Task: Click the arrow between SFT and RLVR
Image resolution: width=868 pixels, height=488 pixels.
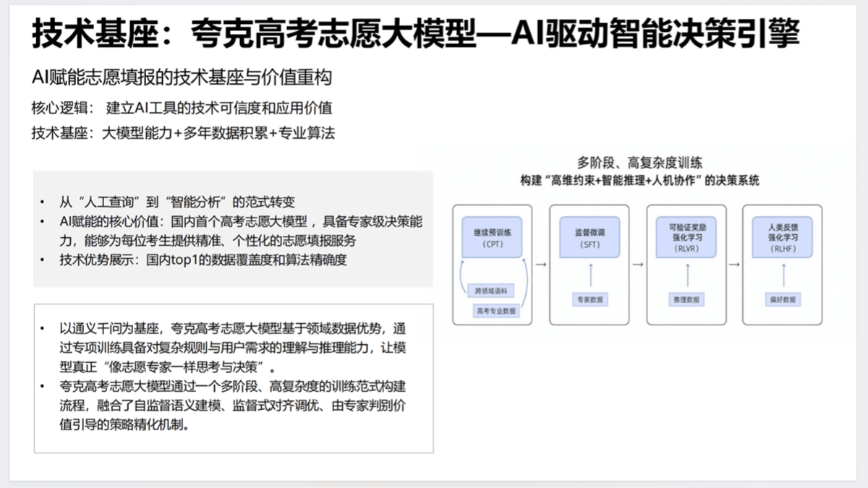Action: (637, 265)
